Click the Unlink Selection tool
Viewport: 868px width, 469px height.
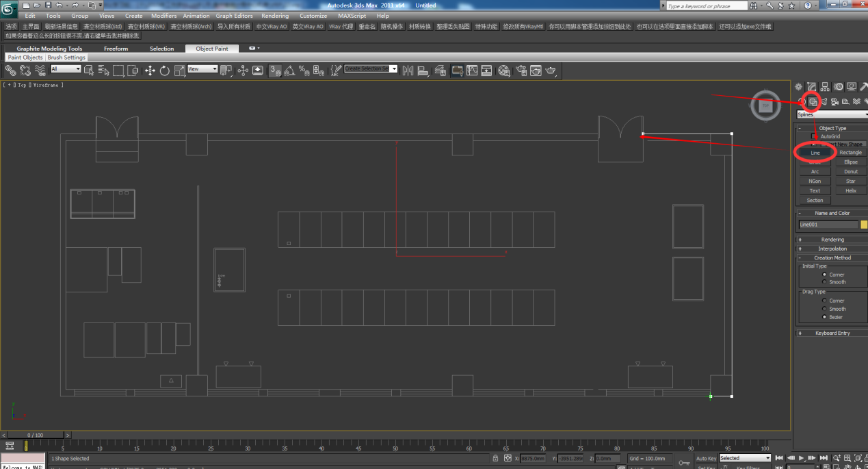[25, 70]
